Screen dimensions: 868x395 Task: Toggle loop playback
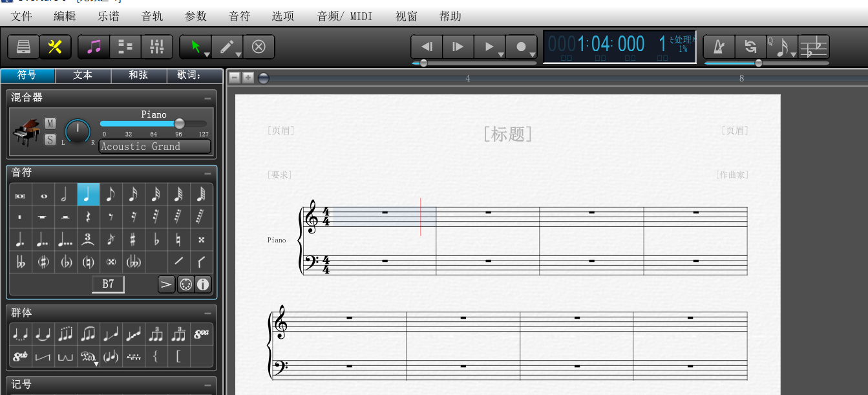coord(750,47)
